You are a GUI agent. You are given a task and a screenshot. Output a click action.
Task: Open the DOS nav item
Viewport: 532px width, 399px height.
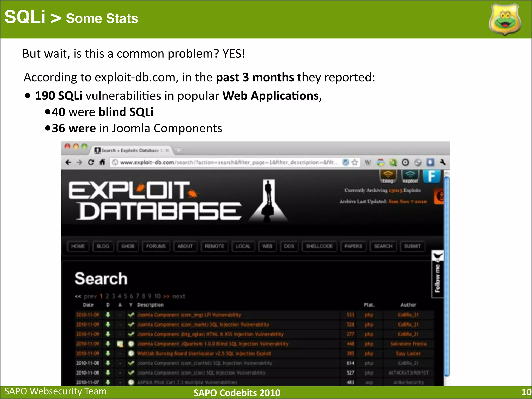coord(289,246)
